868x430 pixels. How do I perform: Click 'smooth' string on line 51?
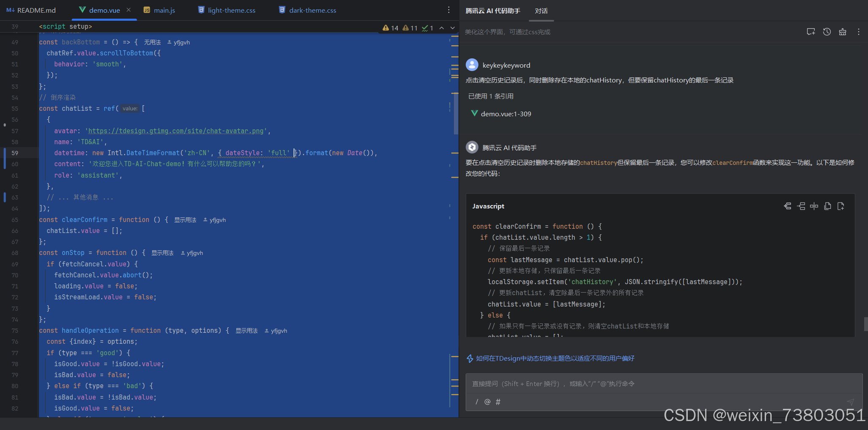(108, 64)
